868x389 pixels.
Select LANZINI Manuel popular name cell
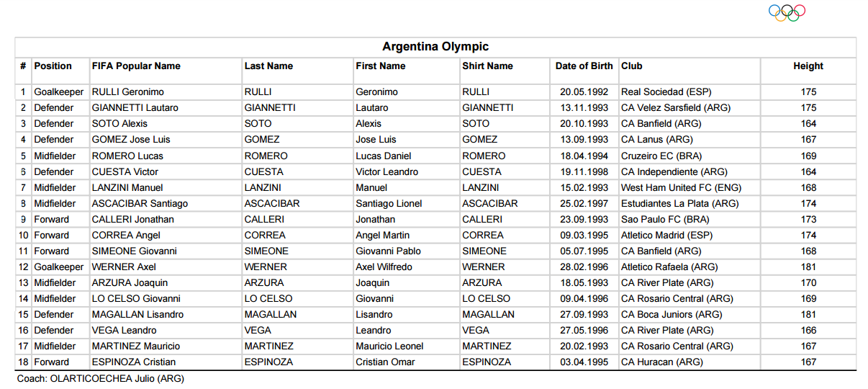click(127, 187)
